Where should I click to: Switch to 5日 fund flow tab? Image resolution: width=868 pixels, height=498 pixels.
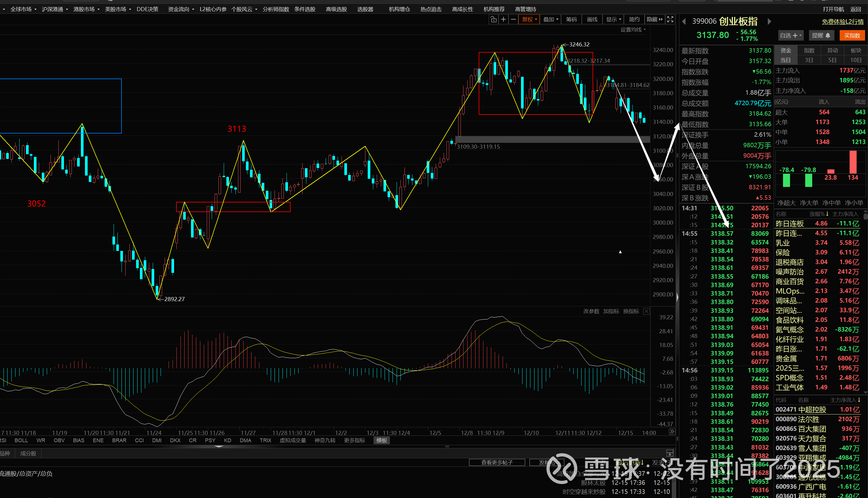[832, 60]
